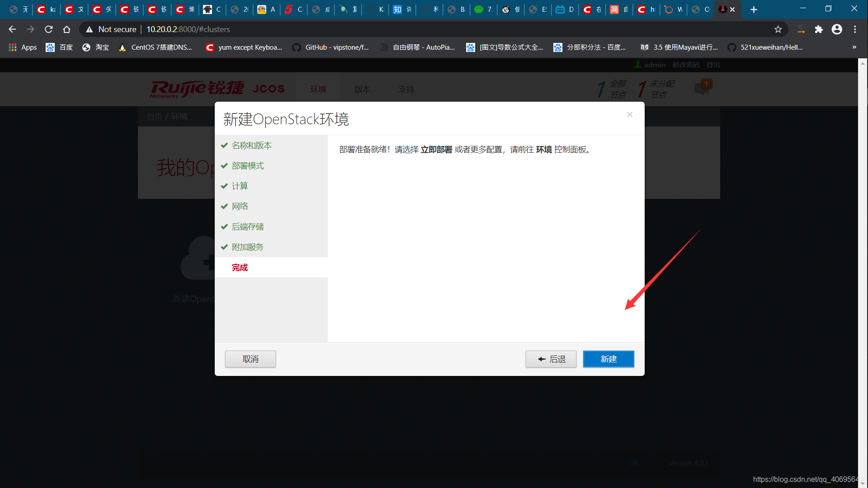
Task: Click the page vertical scrollbar
Action: point(863,273)
